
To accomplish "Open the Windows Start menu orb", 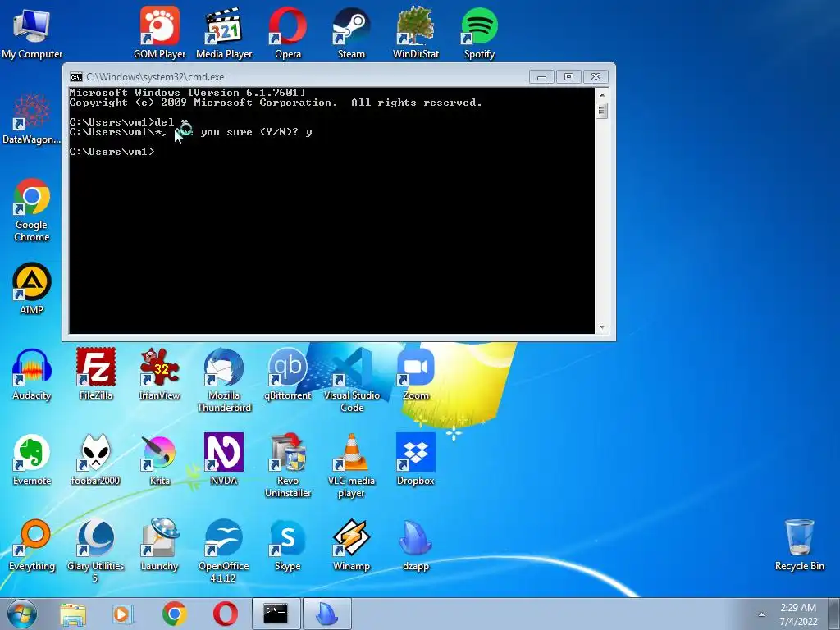I will (x=22, y=614).
